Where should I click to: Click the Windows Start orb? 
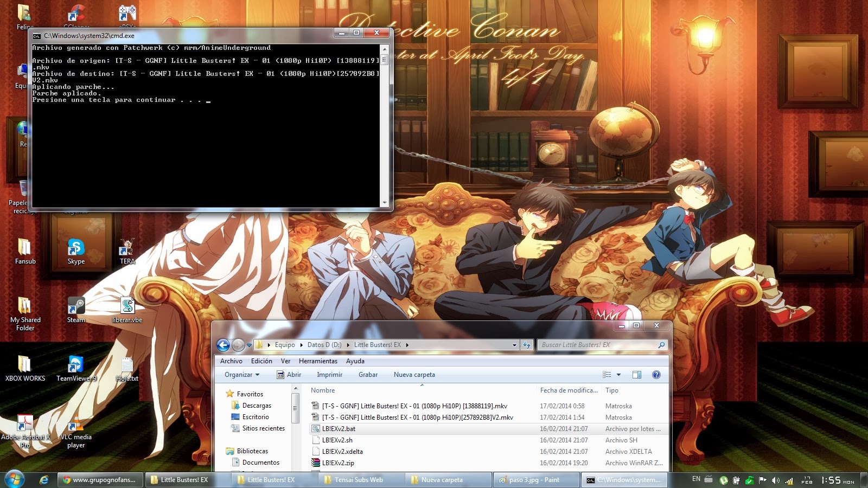pos(15,480)
